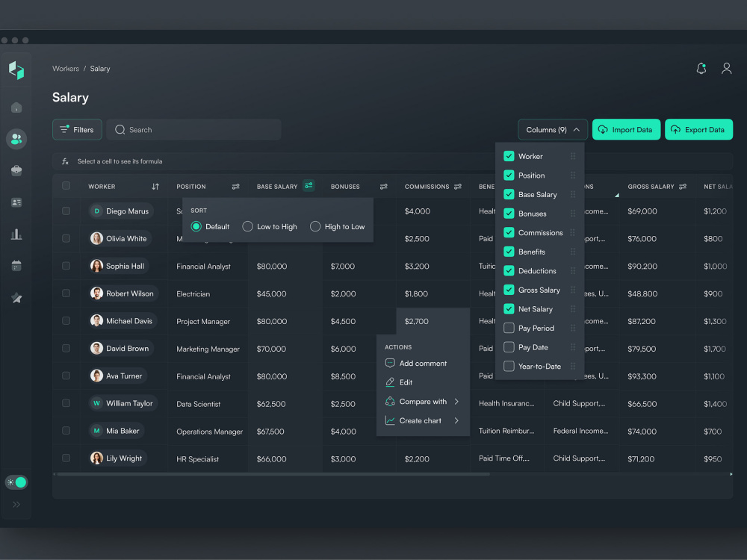Click drag handle beside Bonuses column option

[573, 214]
